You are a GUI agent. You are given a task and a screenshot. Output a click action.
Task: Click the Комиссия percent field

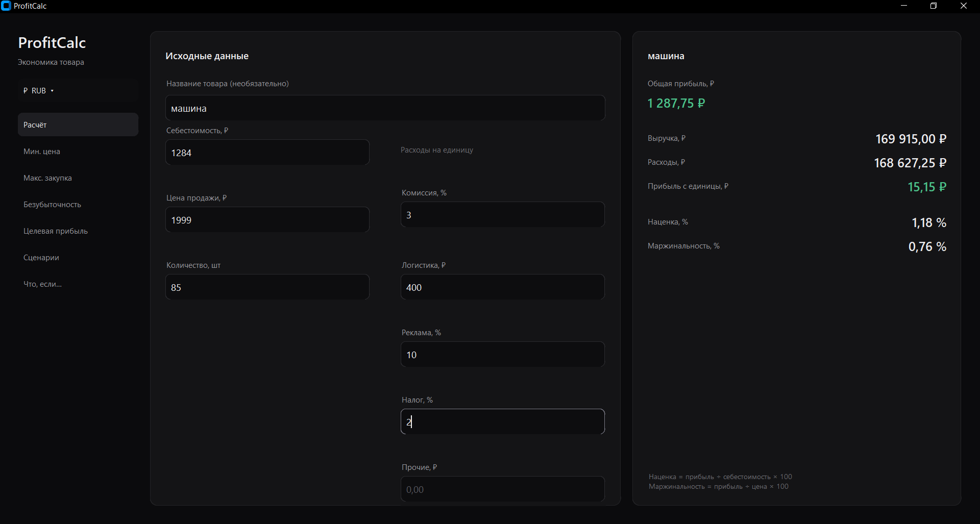click(x=503, y=215)
